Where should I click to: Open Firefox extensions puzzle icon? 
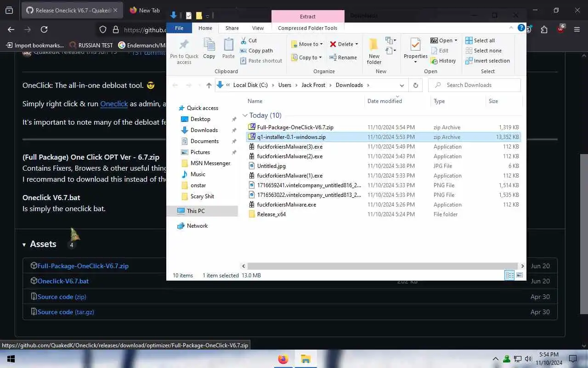[544, 29]
